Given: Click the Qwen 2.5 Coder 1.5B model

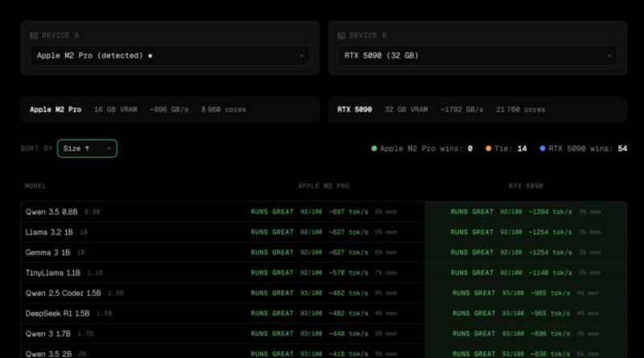Looking at the screenshot, I should 63,293.
